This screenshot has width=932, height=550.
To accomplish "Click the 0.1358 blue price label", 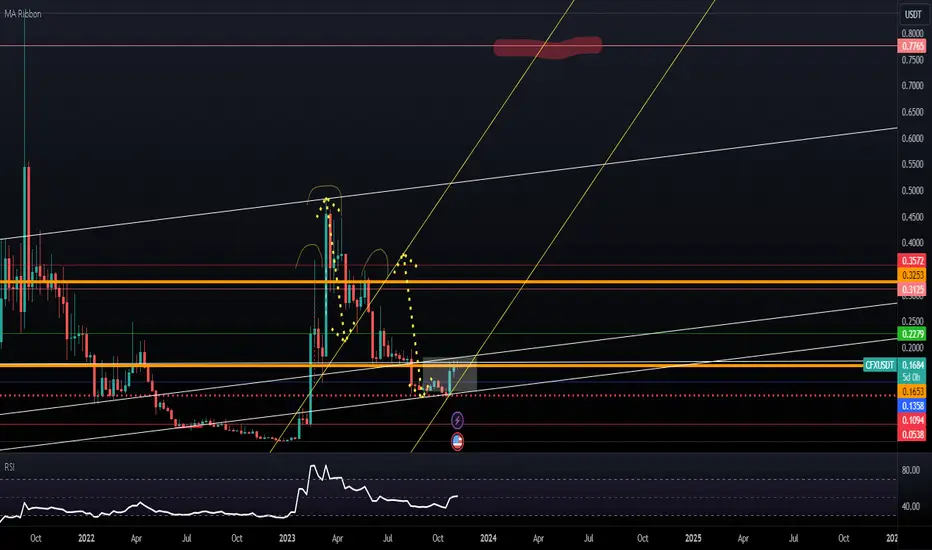I will (x=912, y=406).
